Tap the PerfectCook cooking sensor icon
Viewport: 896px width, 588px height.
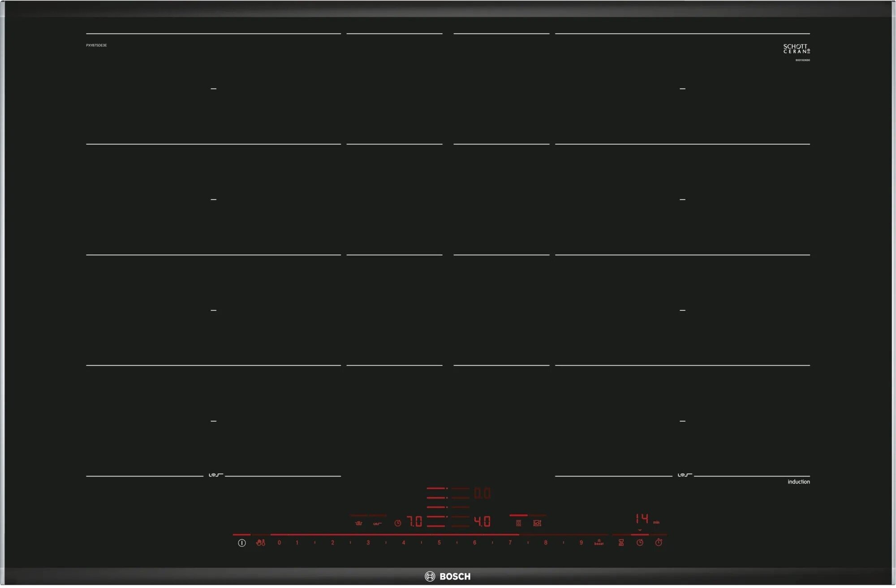[359, 524]
